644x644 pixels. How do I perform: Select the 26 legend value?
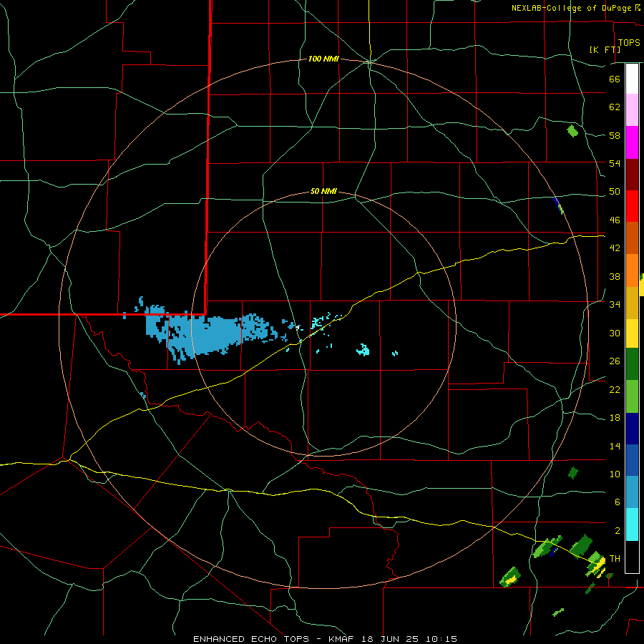point(615,361)
